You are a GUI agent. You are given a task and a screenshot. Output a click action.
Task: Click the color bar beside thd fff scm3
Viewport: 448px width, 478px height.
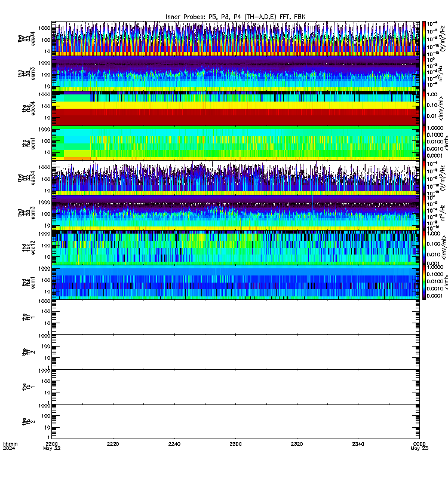(424, 213)
